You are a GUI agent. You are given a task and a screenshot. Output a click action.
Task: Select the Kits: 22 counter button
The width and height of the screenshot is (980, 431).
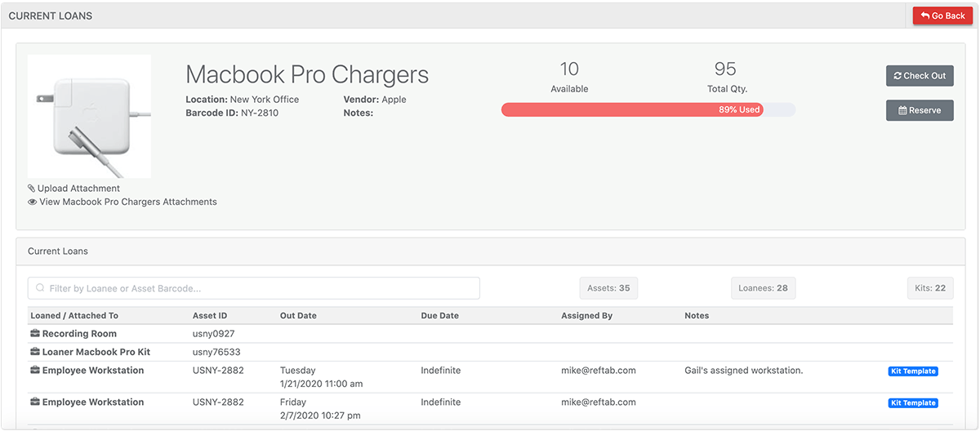(930, 288)
